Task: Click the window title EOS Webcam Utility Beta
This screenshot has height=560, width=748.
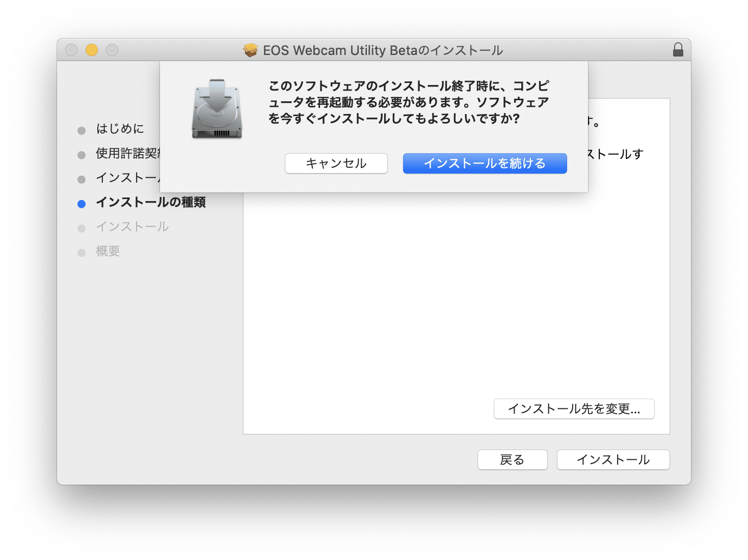Action: click(x=383, y=50)
